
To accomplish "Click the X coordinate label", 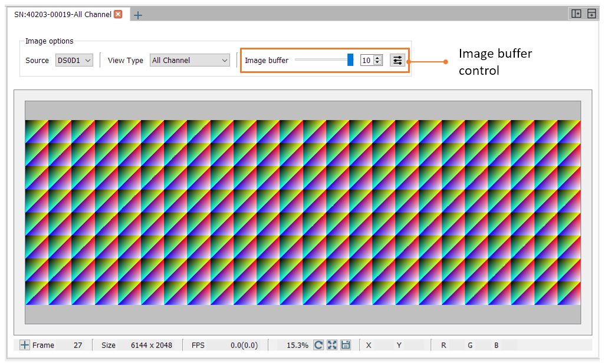I will [369, 345].
